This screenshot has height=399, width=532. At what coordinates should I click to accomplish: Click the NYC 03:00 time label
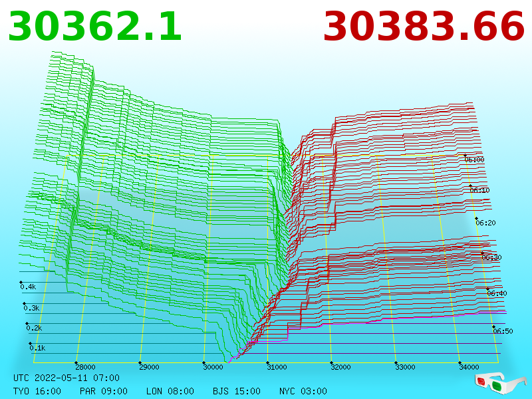click(x=303, y=391)
